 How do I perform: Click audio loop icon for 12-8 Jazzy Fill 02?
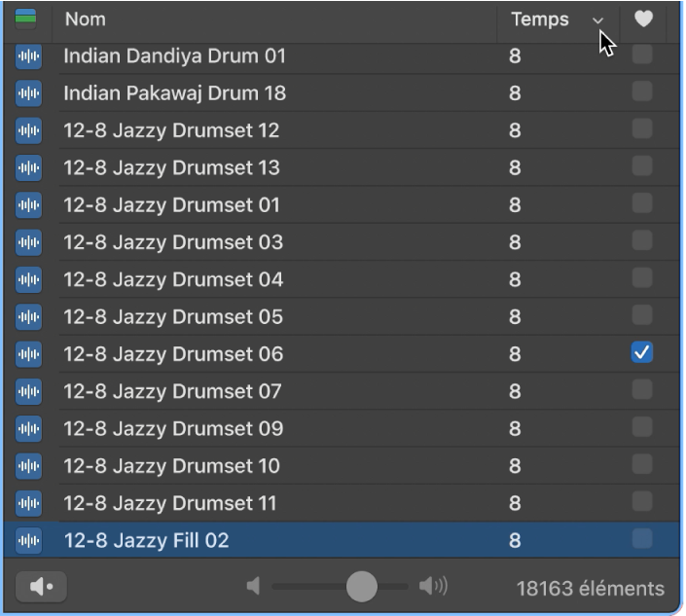point(29,540)
